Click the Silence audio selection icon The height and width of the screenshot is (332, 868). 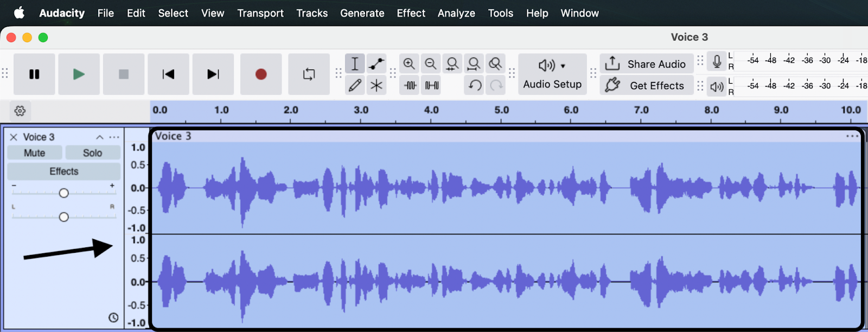click(432, 85)
